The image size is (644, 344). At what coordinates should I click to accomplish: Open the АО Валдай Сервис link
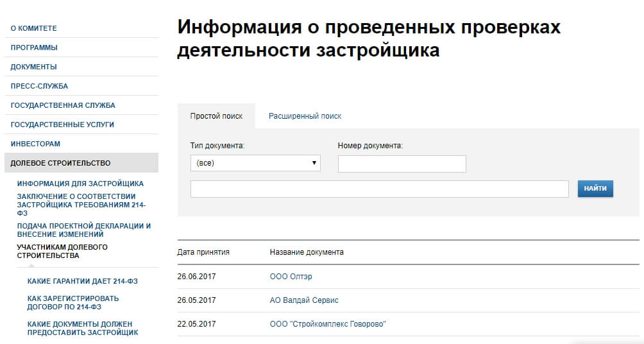click(x=304, y=300)
